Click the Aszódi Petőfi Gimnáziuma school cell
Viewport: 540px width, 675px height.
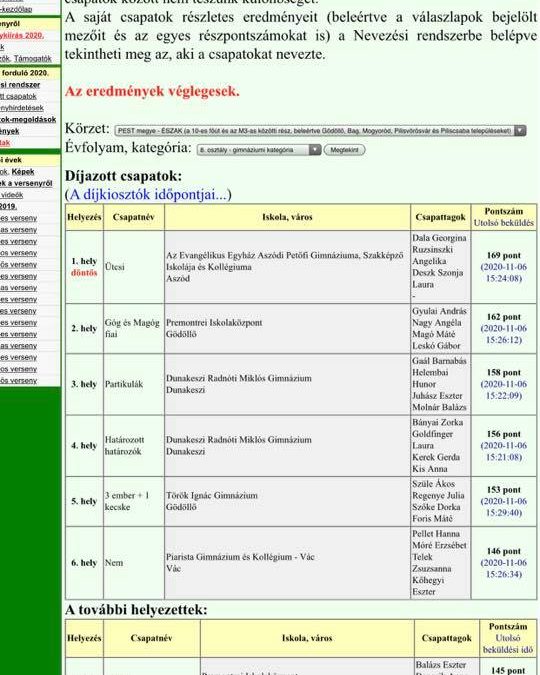tap(285, 267)
